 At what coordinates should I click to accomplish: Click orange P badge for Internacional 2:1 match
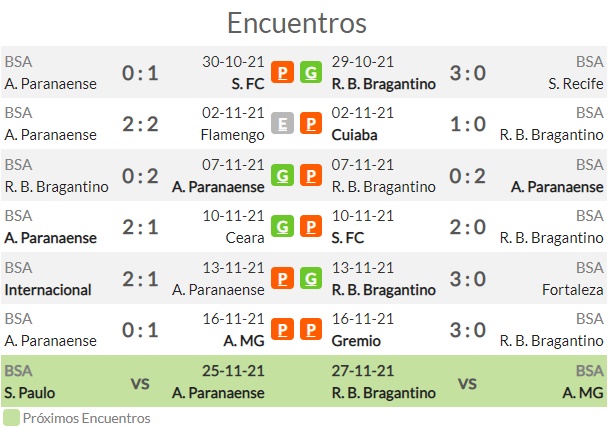tap(282, 278)
